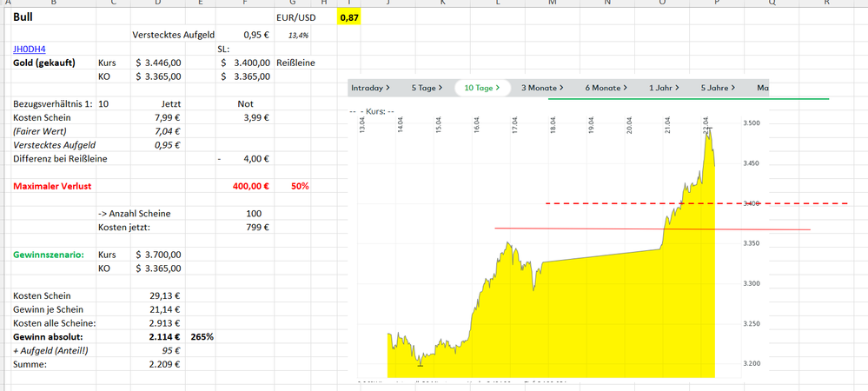Select the 1 Jahr chart tab
This screenshot has height=391, width=868.
point(668,88)
